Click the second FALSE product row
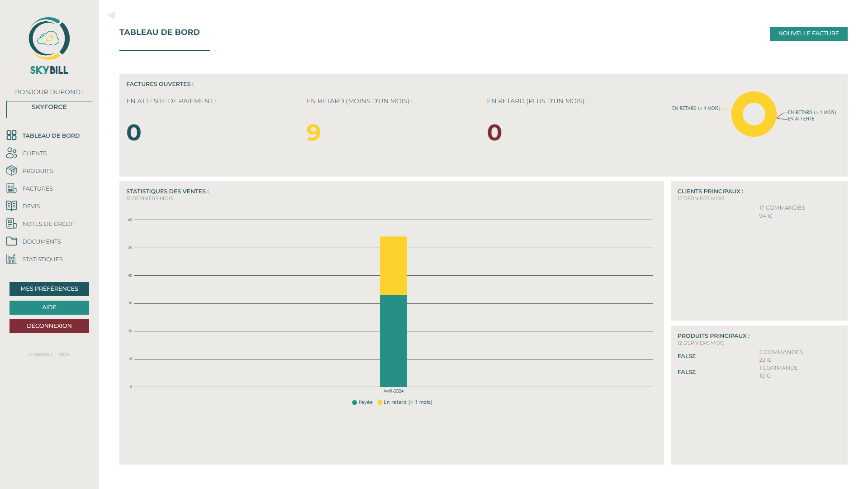Screen dimensions: 868x489 click(687, 372)
